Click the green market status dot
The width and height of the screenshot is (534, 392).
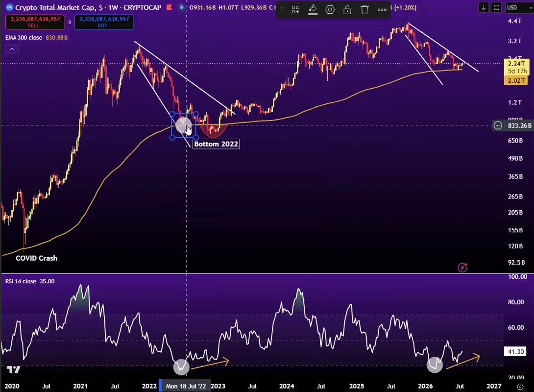182,7
